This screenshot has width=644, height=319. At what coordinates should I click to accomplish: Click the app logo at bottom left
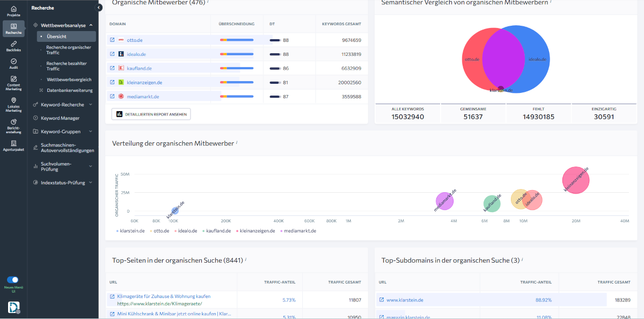[x=14, y=307]
